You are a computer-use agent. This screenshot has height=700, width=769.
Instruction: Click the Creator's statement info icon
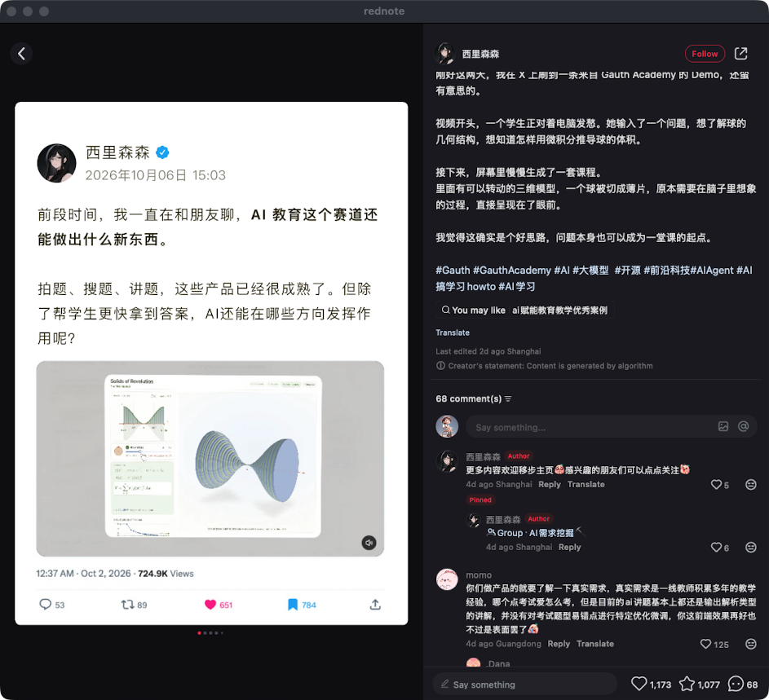440,366
